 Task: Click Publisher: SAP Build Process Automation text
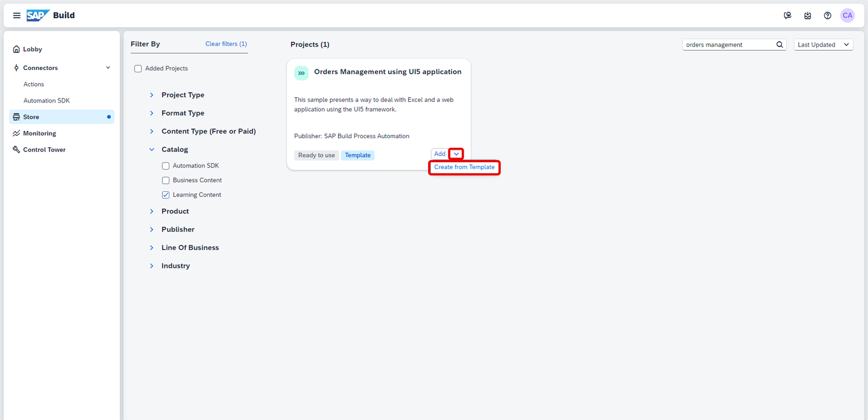coord(352,136)
